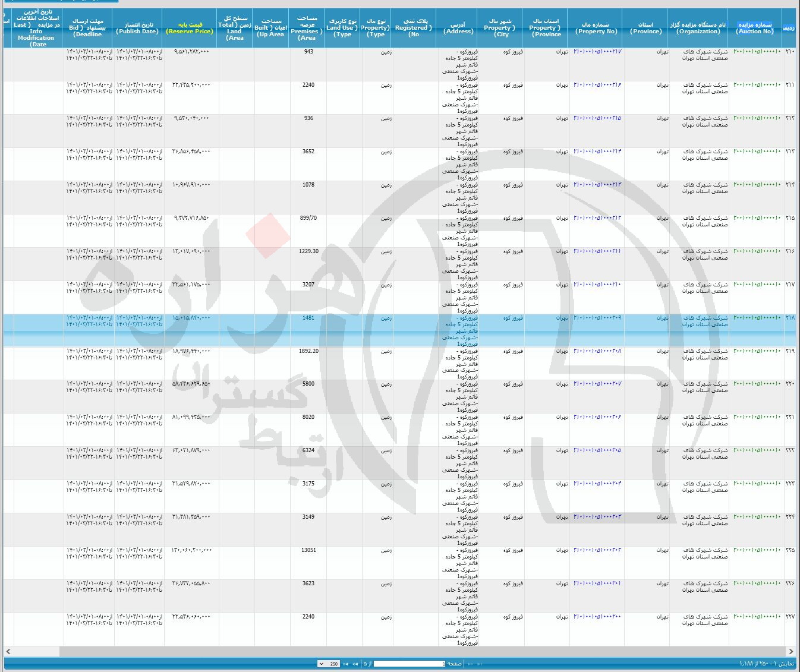Open auction number link in row ۲۲۱
This screenshot has width=800, height=672.
point(757,417)
